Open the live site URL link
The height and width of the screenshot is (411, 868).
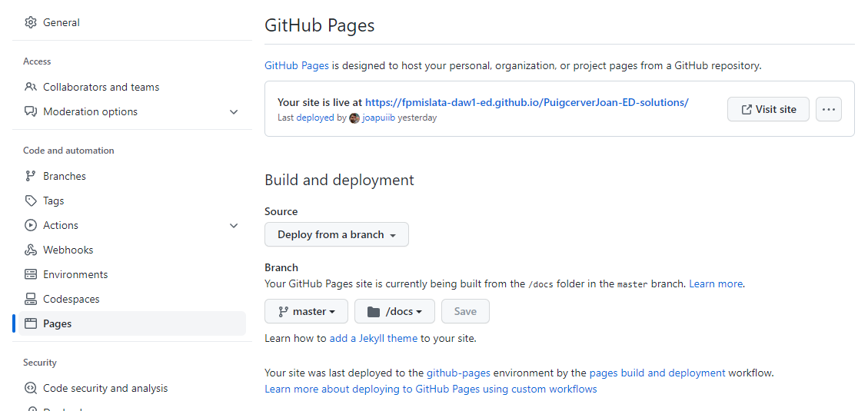527,102
